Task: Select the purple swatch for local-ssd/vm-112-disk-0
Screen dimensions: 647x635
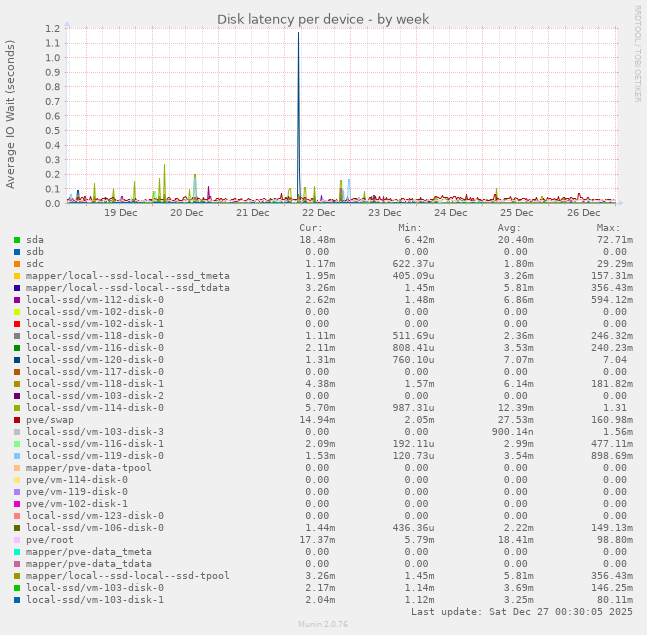Action: coord(17,300)
